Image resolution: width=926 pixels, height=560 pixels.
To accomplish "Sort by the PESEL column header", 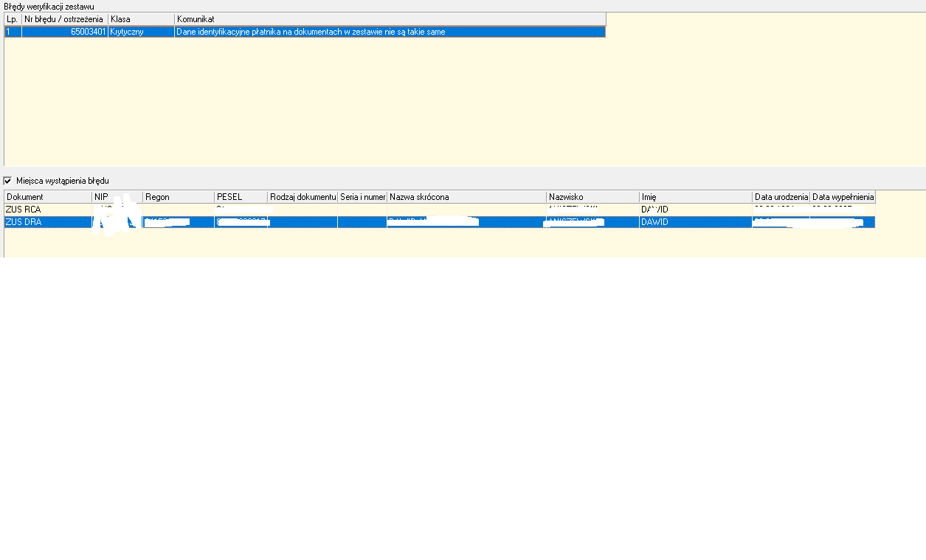I will (x=241, y=197).
